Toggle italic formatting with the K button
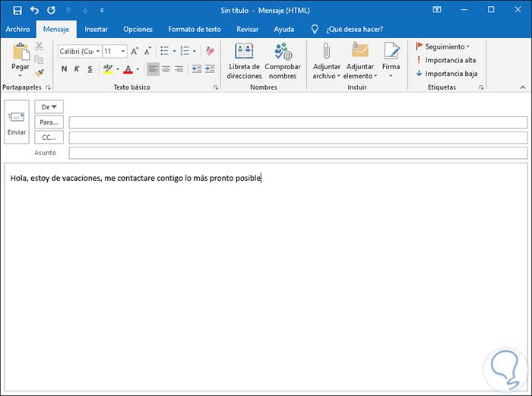This screenshot has width=532, height=396. pos(77,69)
